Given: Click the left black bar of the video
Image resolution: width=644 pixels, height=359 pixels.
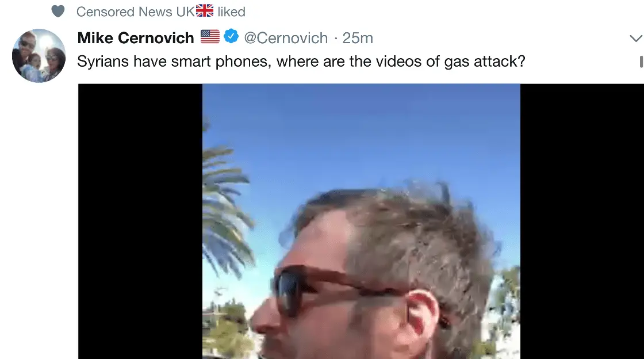Looking at the screenshot, I should pyautogui.click(x=140, y=221).
